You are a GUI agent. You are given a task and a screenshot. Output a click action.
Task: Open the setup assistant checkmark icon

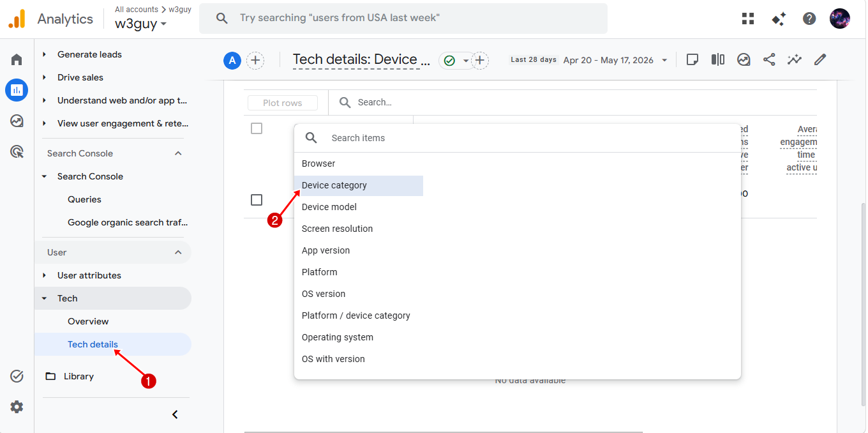17,376
